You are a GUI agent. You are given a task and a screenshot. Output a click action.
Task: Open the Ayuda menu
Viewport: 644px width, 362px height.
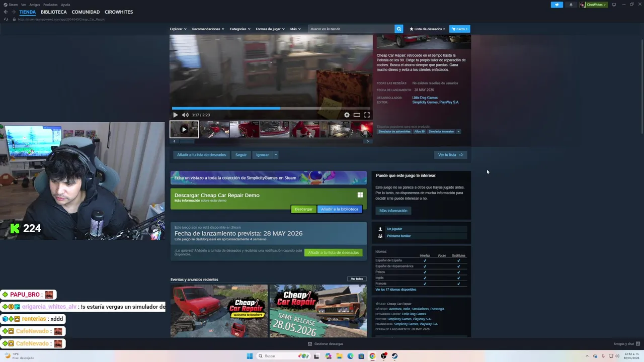pos(65,5)
